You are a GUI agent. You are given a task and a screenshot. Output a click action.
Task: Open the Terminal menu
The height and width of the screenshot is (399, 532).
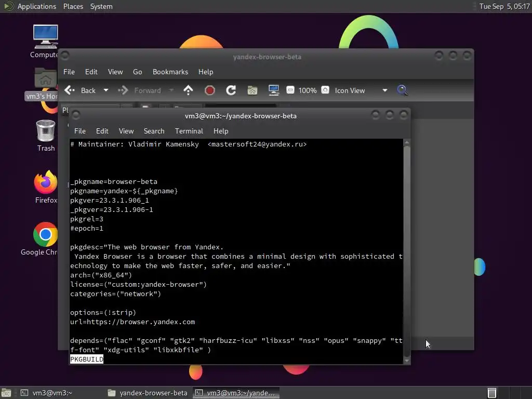point(189,131)
